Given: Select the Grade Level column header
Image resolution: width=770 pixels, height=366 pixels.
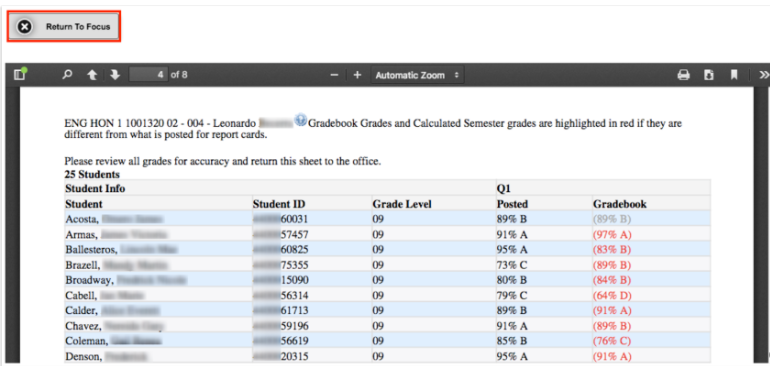Looking at the screenshot, I should tap(402, 204).
